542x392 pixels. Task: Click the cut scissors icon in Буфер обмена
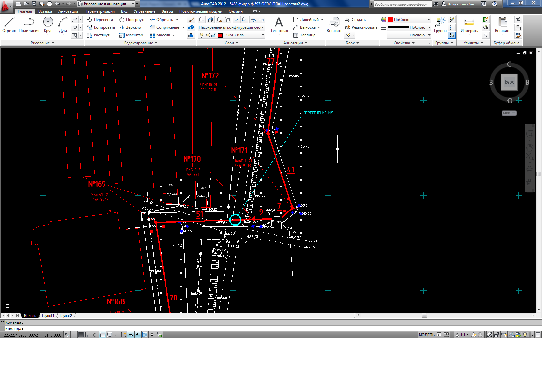(x=518, y=20)
